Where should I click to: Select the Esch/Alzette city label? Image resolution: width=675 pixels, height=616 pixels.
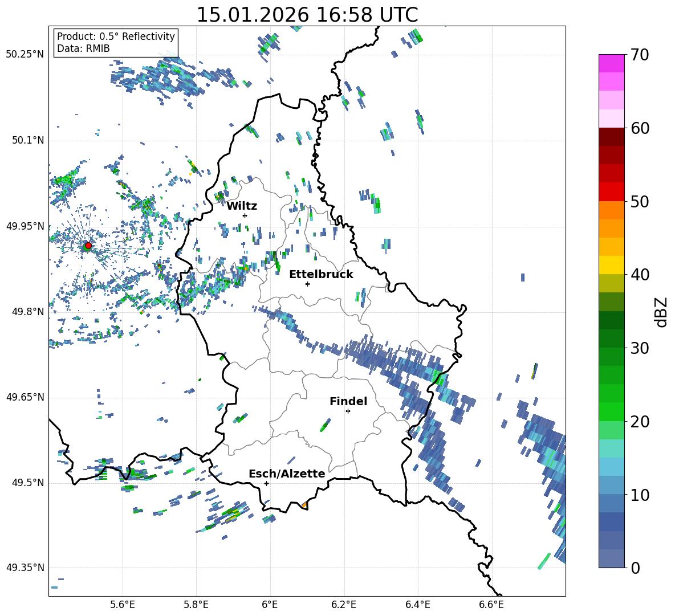point(287,474)
